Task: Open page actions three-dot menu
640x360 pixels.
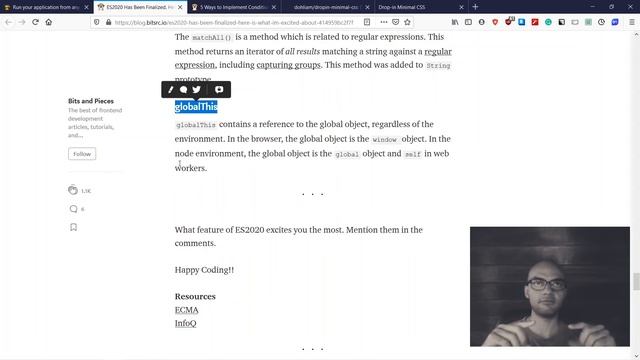Action: click(x=384, y=22)
